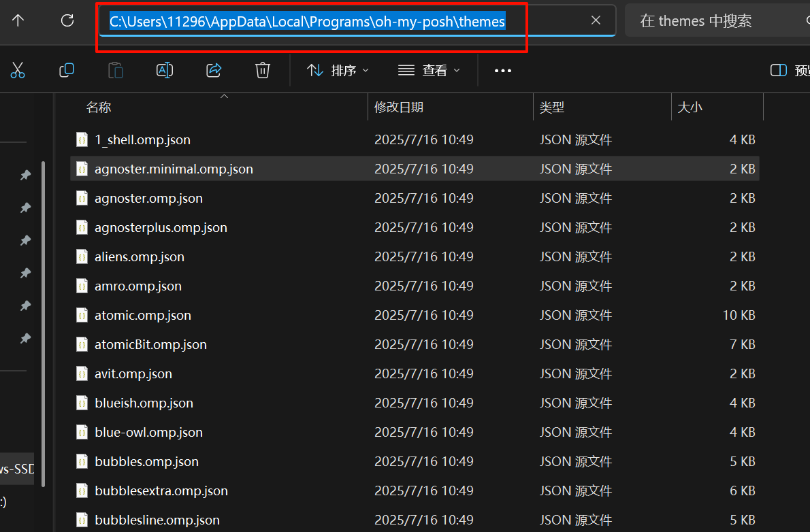810x532 pixels.
Task: Click the Cut scissors icon
Action: (18, 70)
